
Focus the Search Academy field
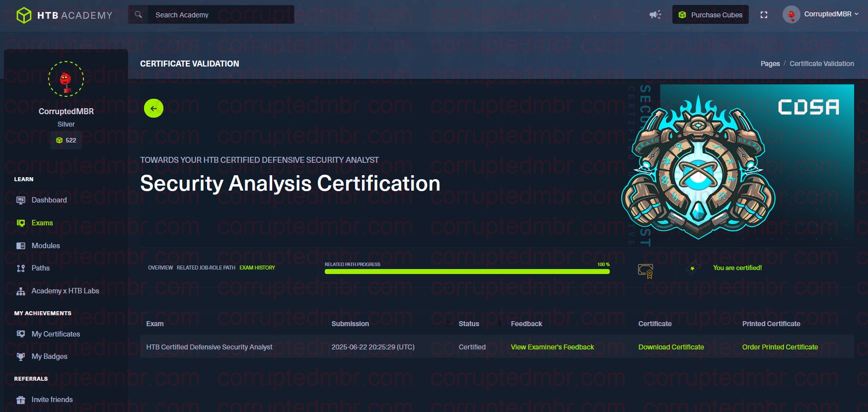(x=221, y=15)
